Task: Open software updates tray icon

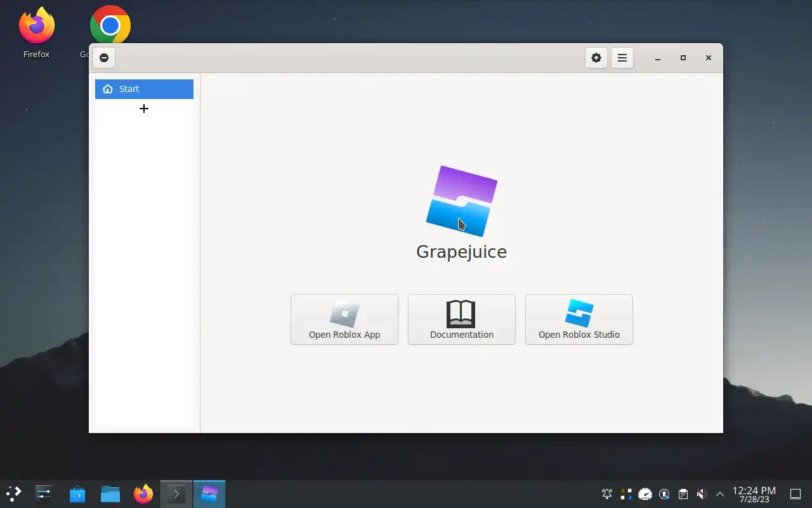Action: (x=664, y=494)
